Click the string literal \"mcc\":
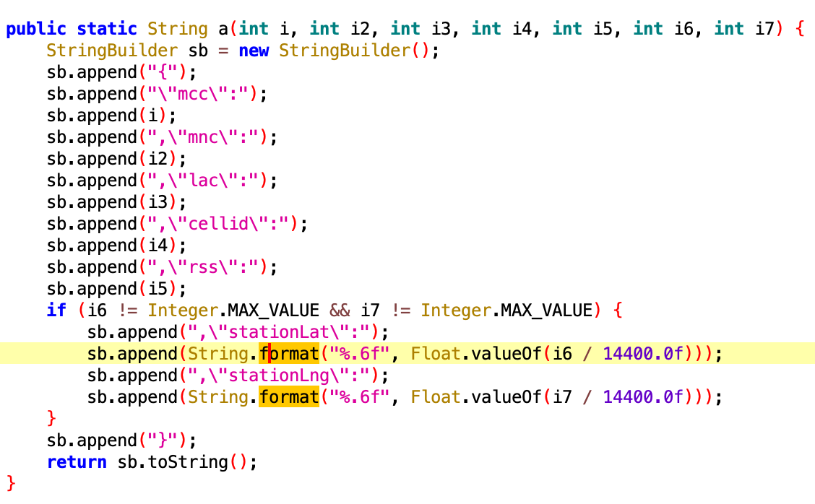815x504 pixels. (x=199, y=94)
